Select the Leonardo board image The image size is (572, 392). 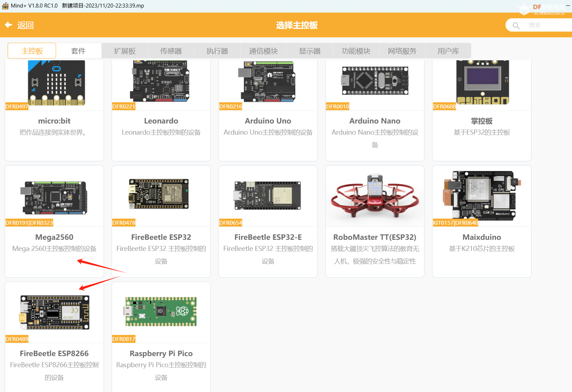coord(159,81)
